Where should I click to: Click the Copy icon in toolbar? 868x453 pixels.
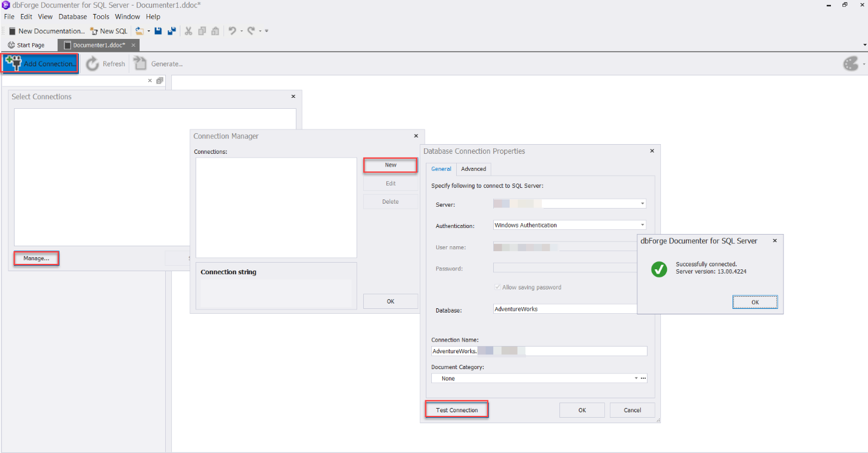click(202, 31)
